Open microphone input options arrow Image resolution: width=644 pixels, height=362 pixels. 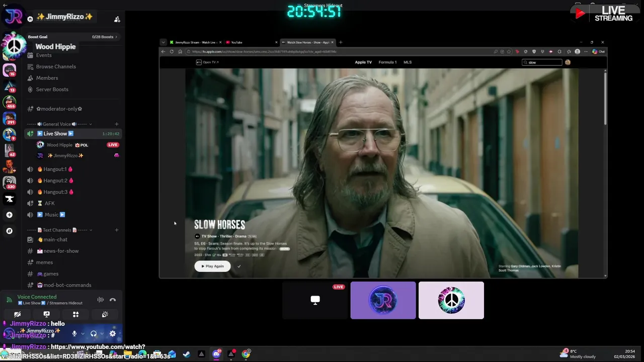click(83, 333)
